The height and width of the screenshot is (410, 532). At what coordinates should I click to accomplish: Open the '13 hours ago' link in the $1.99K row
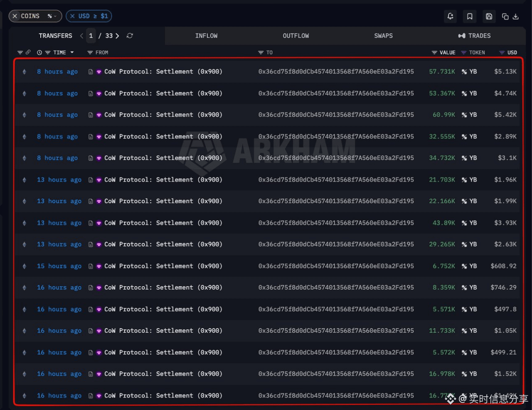[59, 201]
